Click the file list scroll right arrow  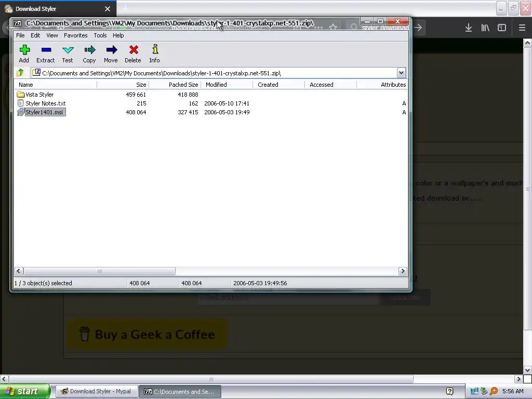tap(403, 271)
